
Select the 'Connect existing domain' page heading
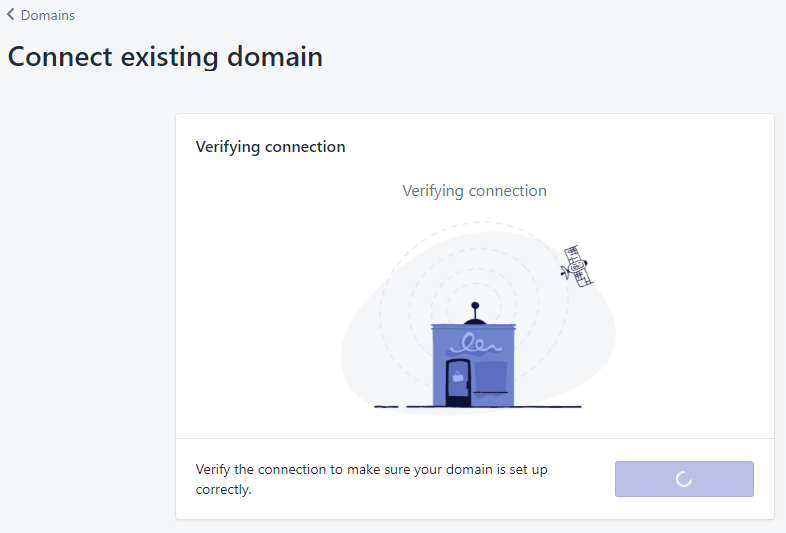[165, 56]
